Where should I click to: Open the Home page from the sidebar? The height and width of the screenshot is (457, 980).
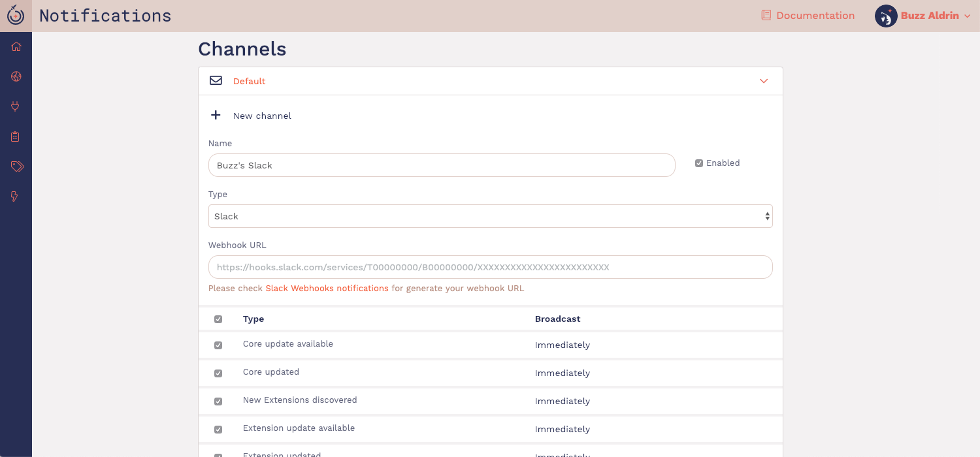click(16, 47)
